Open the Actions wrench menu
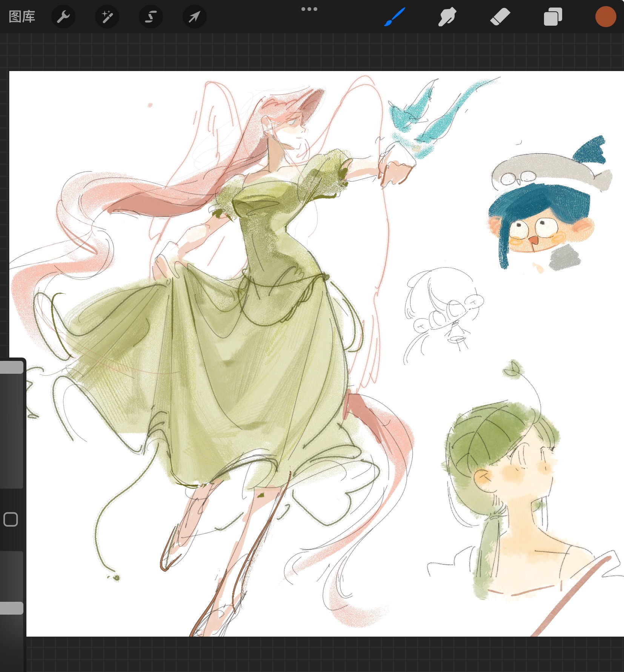The height and width of the screenshot is (672, 624). click(x=63, y=17)
